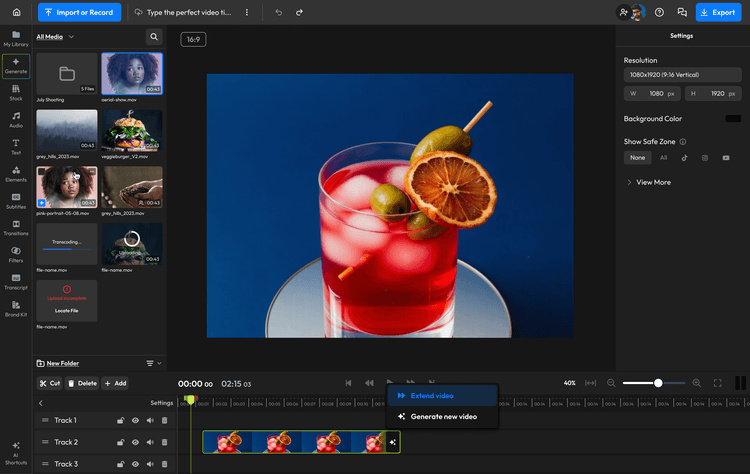The height and width of the screenshot is (474, 750).
Task: Open the Background Color swatch
Action: tap(732, 119)
